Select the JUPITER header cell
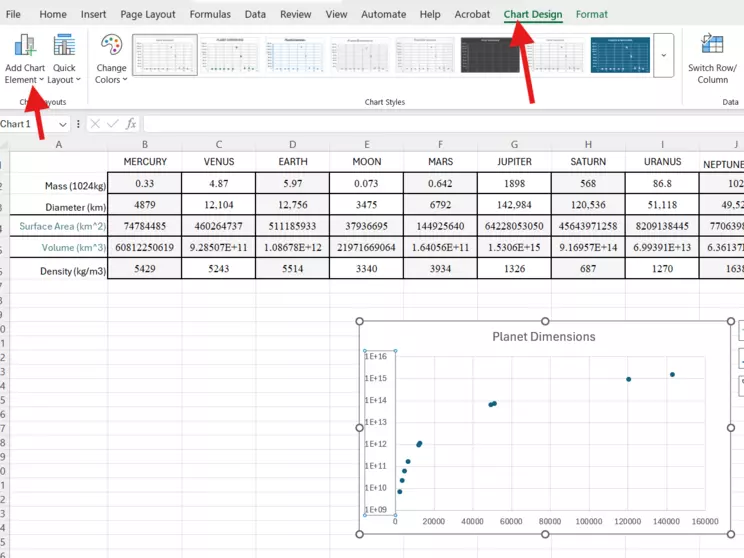This screenshot has width=744, height=558. 514,162
